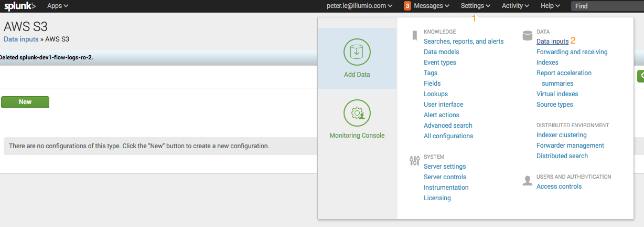Click the green New button
This screenshot has height=227, width=644.
[25, 102]
